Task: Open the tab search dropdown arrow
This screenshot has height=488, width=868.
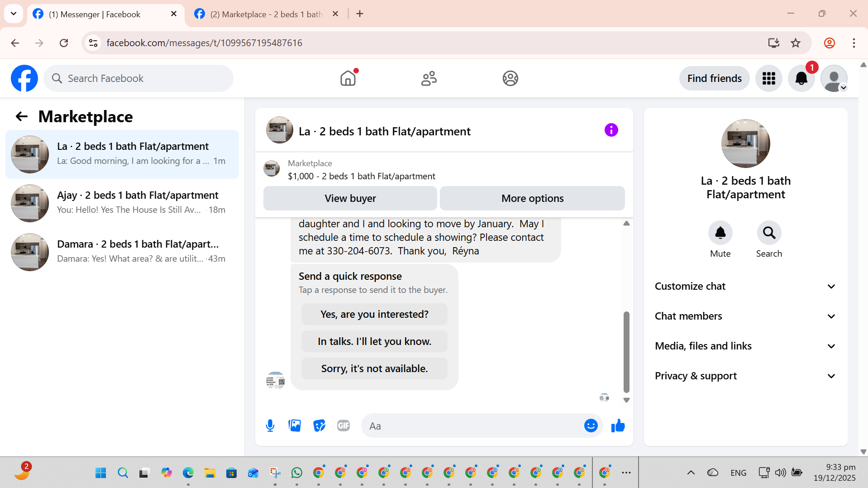Action: click(x=14, y=14)
